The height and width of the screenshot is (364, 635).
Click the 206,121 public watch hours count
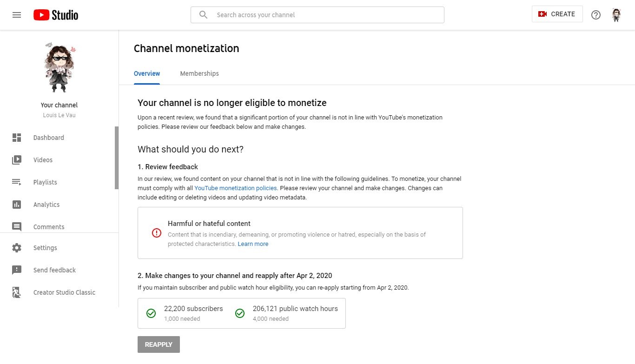coord(295,309)
